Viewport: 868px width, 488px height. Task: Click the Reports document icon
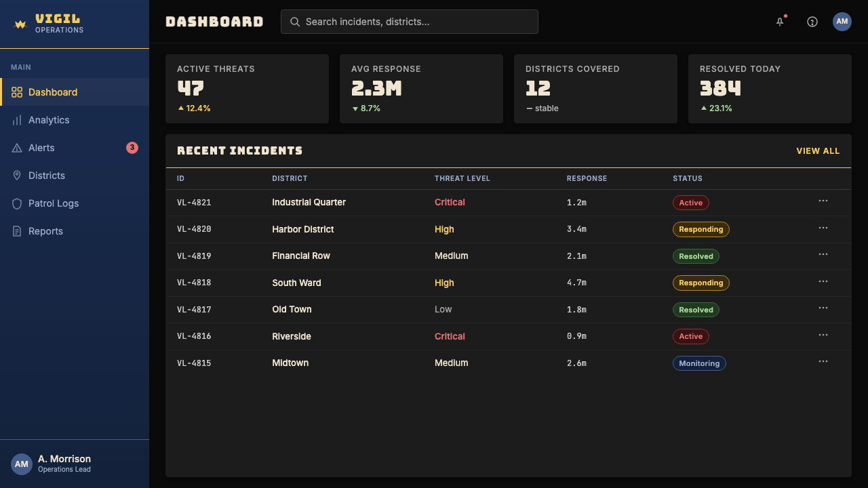17,231
